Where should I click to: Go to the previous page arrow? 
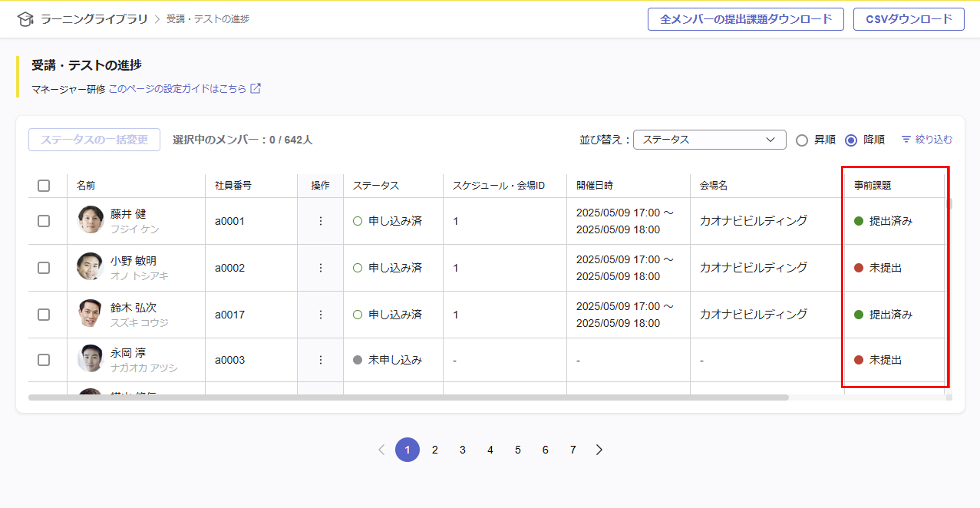pyautogui.click(x=381, y=450)
